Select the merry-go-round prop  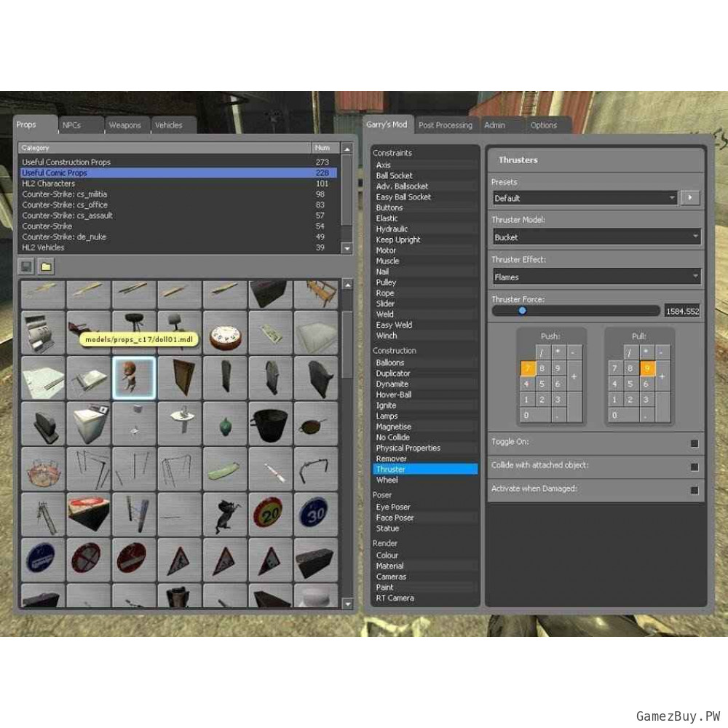coord(43,469)
